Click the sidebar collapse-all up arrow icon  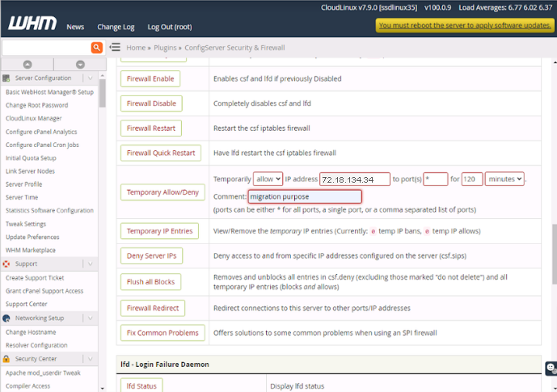point(27,65)
